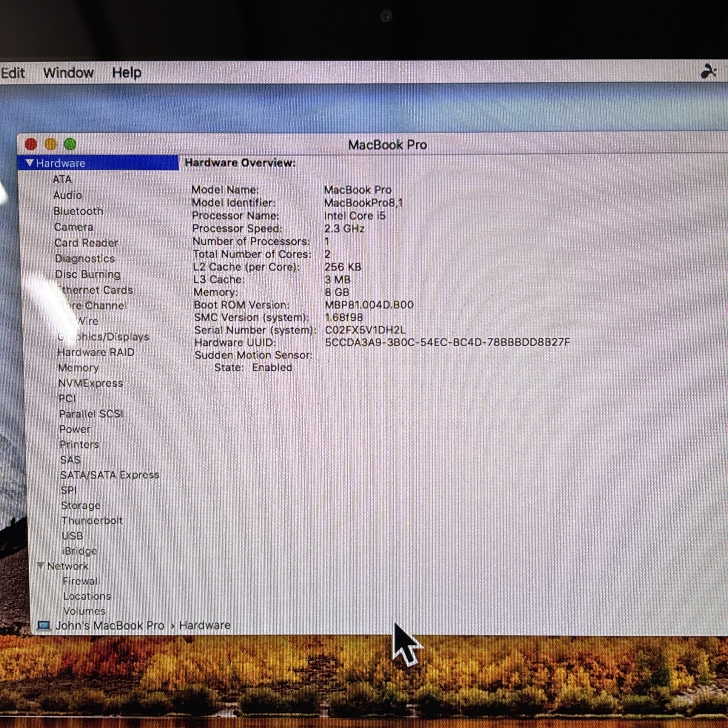Screen dimensions: 728x728
Task: Click the processor speed 2.3 GHz
Action: (344, 228)
